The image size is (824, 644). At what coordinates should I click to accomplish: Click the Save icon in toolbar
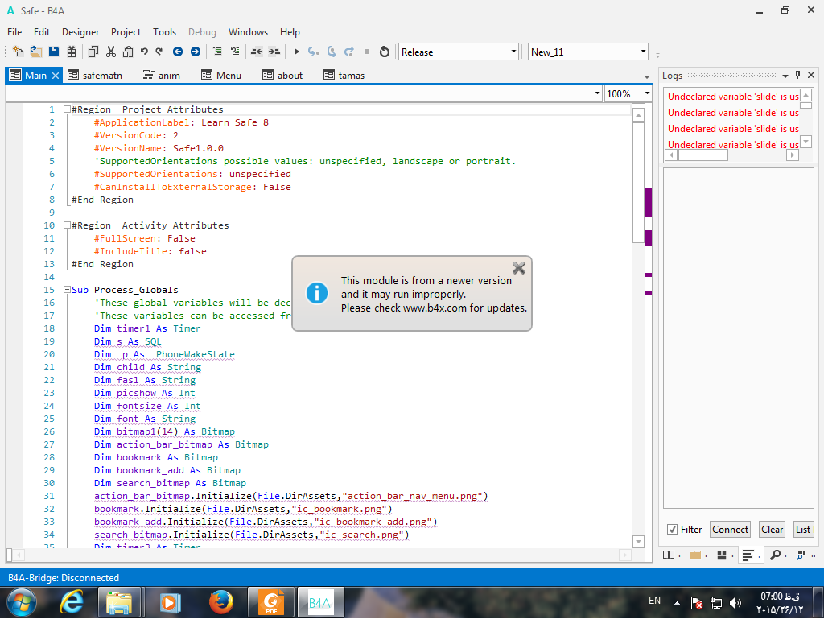[54, 52]
